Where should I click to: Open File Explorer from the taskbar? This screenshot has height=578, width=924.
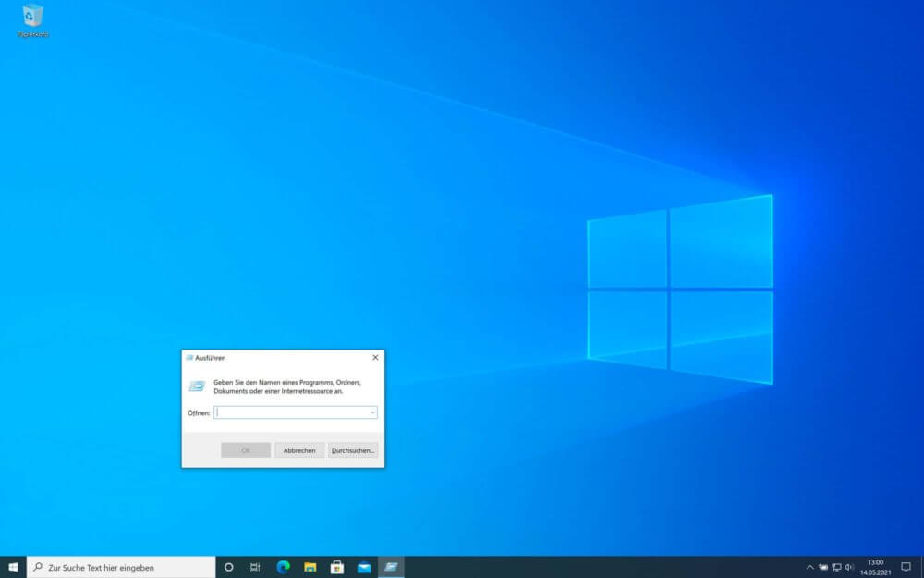[x=310, y=567]
